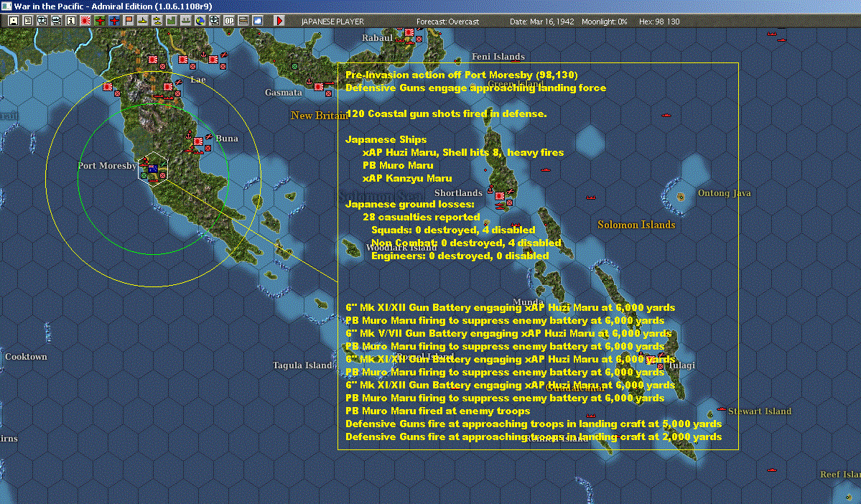Click 'PB Muro Maru fired at enemy troops' line

[x=437, y=411]
